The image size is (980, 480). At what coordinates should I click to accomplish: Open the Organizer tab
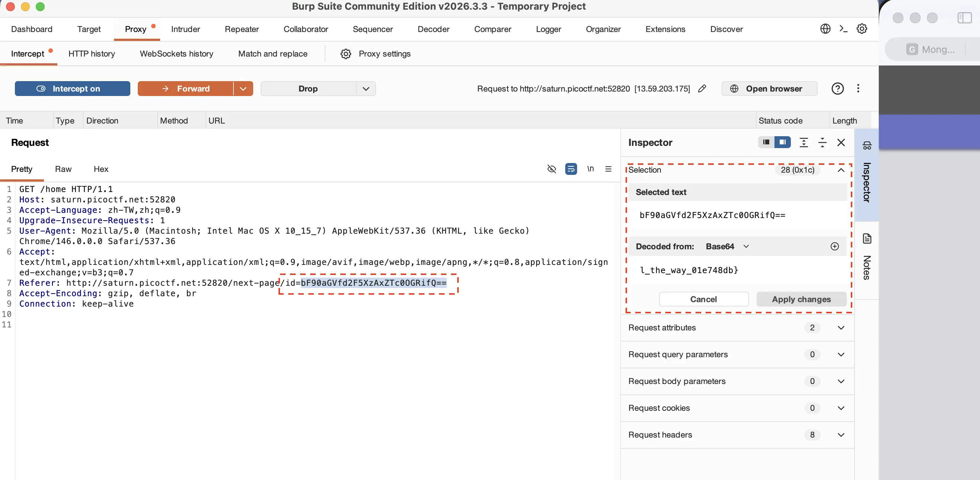(x=603, y=29)
